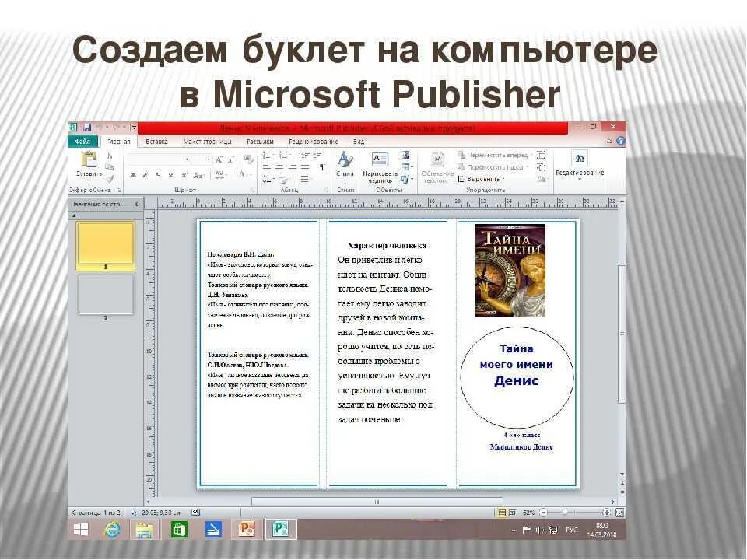Screen dimensions: 747x560
Task: Open the Рецензирование ribbon tab
Action: pos(313,142)
